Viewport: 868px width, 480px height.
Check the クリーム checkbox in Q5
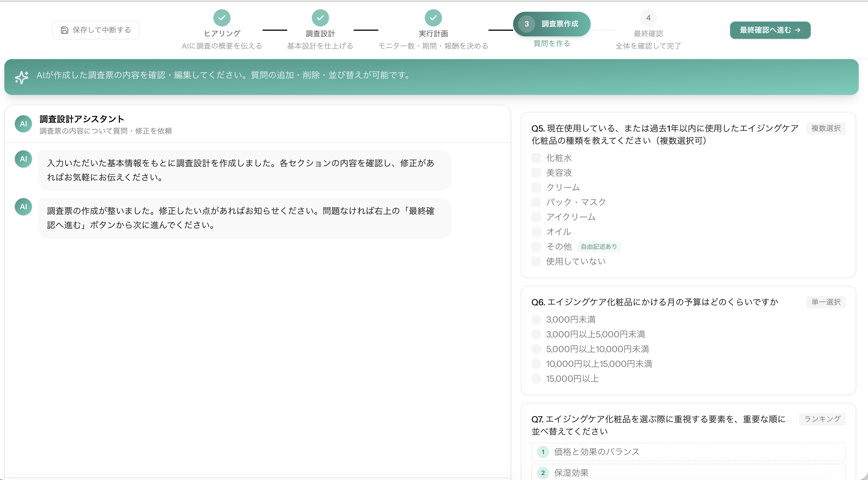coord(536,188)
